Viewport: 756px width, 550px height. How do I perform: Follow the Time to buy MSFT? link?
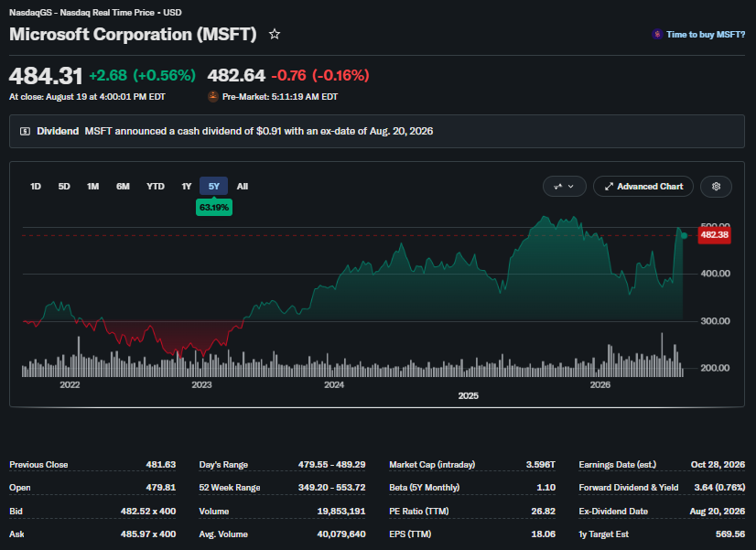706,34
